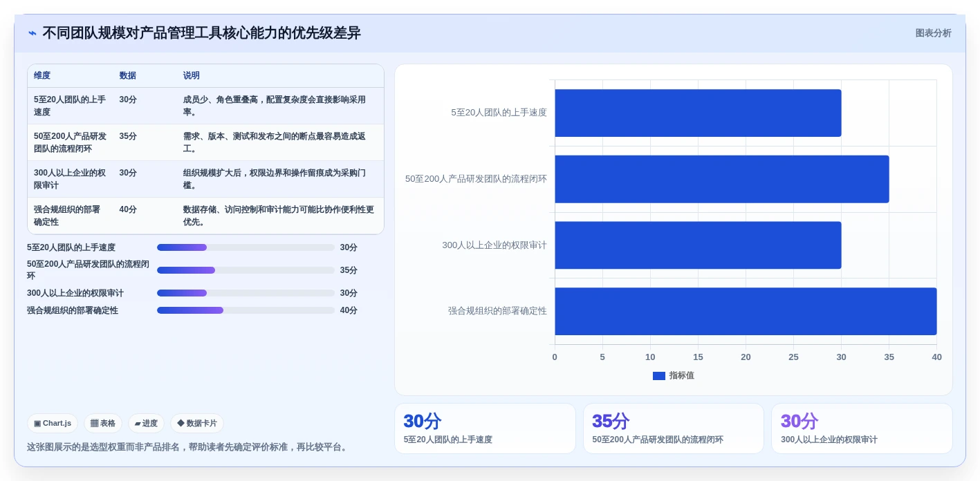Click the 35分 value in the table
This screenshot has height=481, width=980.
(x=128, y=136)
